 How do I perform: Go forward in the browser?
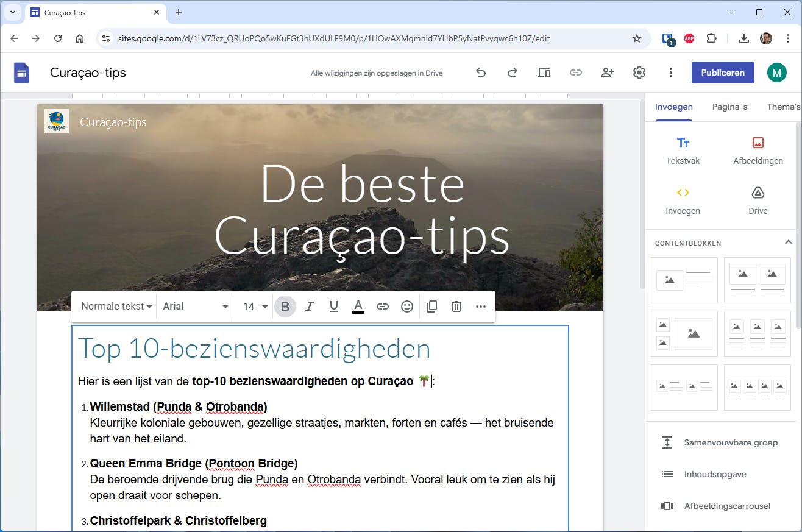click(36, 38)
